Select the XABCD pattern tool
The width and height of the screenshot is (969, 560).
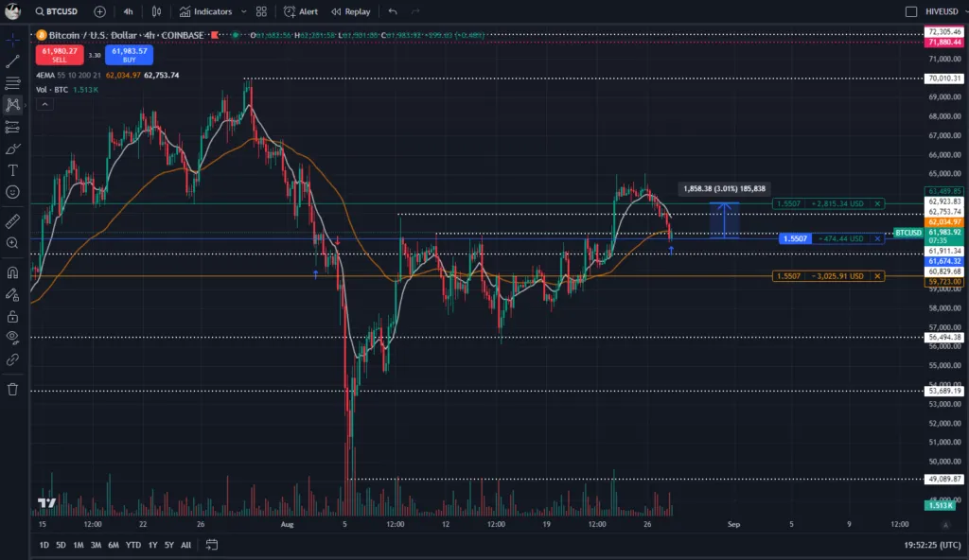click(x=12, y=104)
